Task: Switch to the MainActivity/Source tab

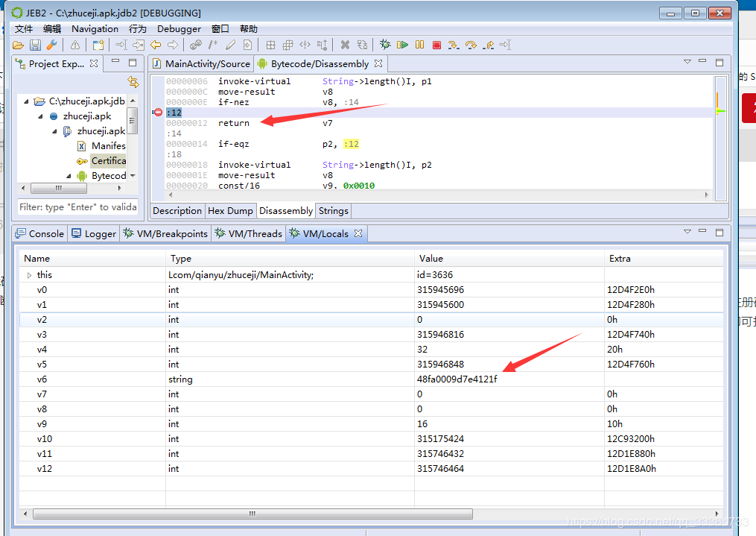Action: [x=201, y=63]
